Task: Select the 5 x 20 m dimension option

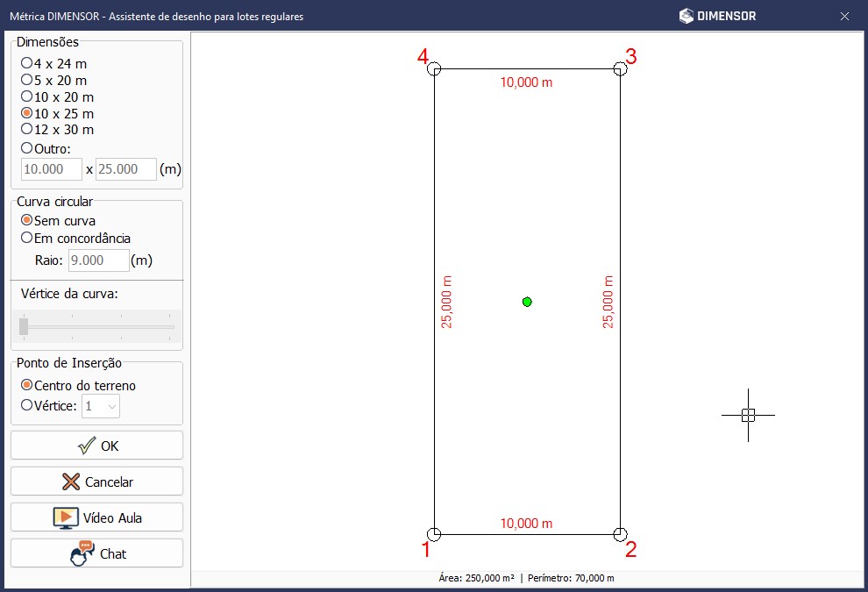Action: (26, 80)
